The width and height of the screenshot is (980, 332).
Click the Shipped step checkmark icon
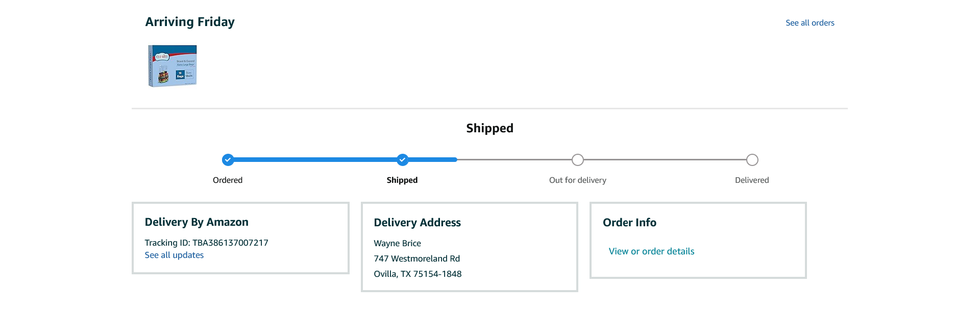402,160
